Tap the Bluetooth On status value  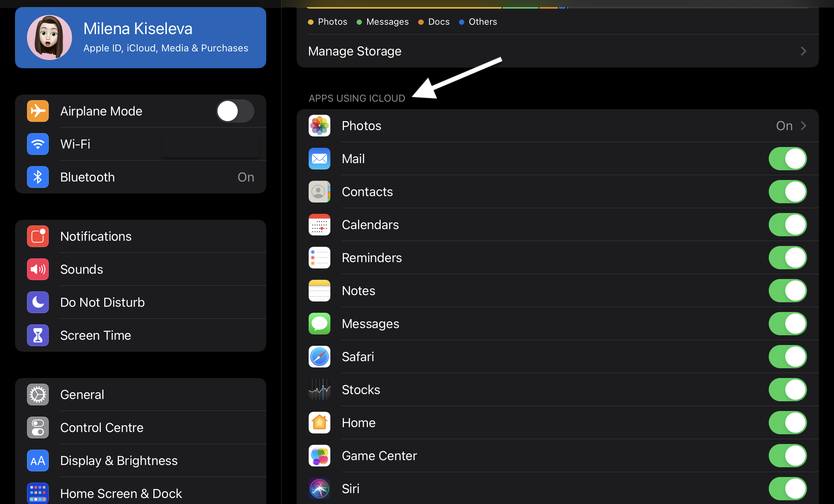click(x=246, y=177)
